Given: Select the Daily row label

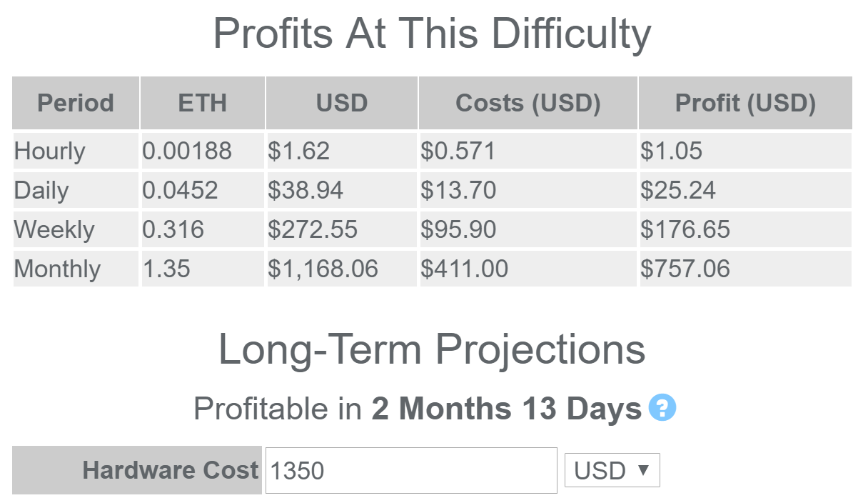Looking at the screenshot, I should pos(41,190).
